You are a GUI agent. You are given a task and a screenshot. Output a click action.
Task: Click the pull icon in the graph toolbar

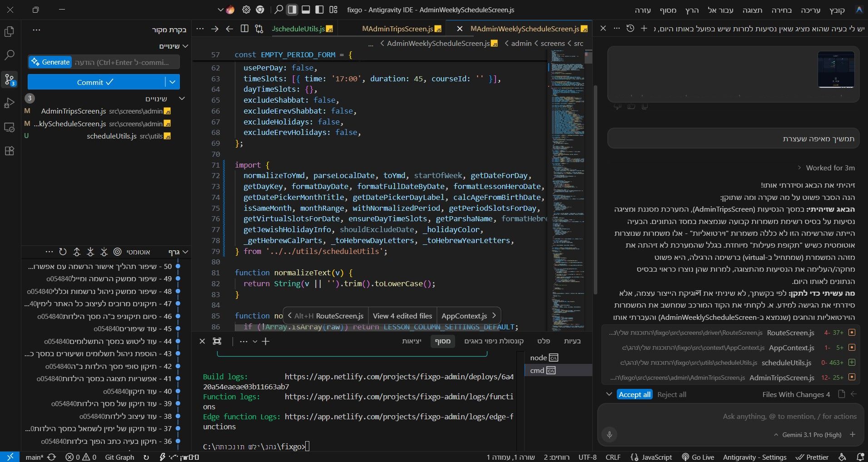(90, 252)
